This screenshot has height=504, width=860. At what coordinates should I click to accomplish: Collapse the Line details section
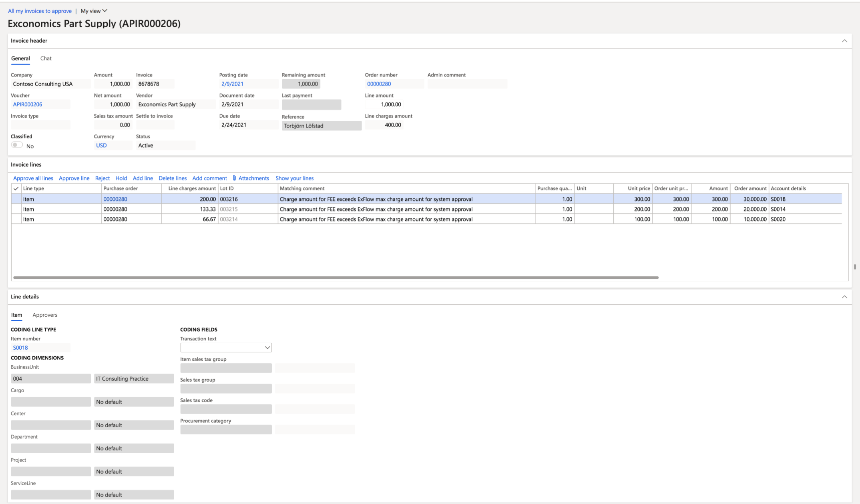(x=844, y=297)
